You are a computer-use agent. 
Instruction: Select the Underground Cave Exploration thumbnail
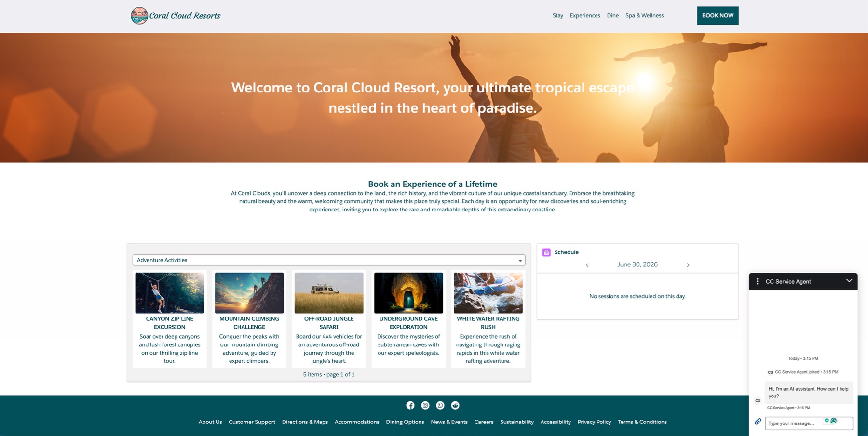(408, 293)
